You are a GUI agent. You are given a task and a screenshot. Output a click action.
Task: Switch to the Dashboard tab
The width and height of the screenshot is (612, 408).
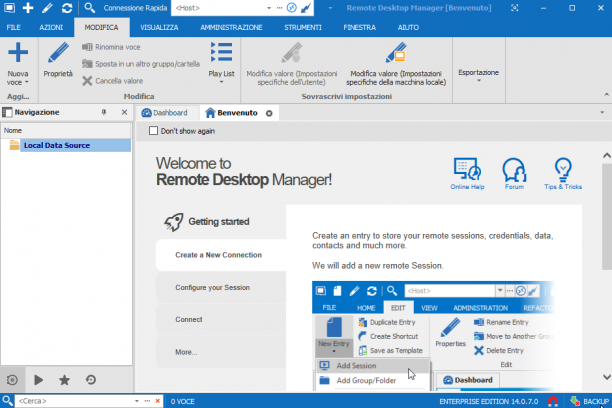(x=164, y=113)
